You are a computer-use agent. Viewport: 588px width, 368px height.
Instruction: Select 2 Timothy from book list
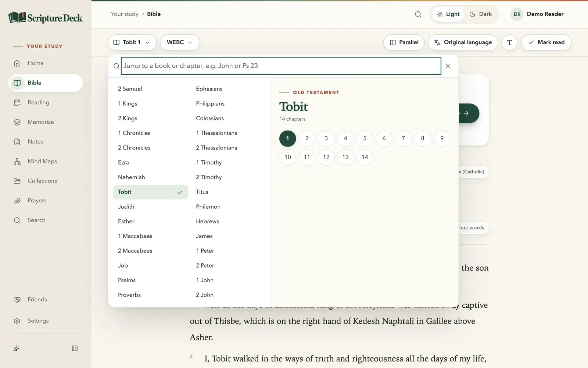click(228, 177)
